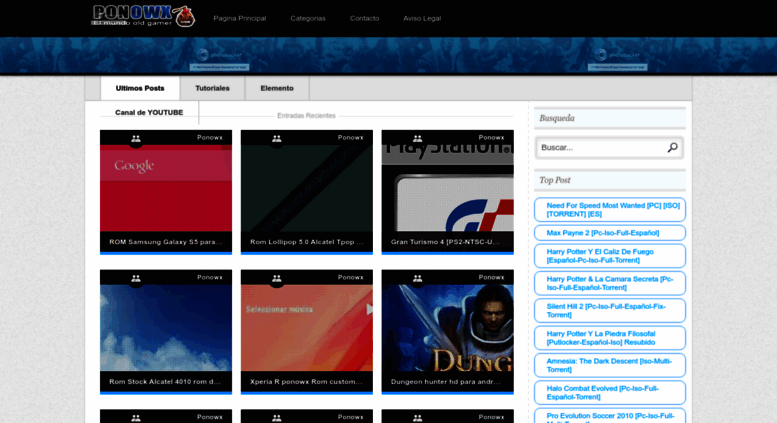Click the Dungeon hunter hd para andr title
This screenshot has height=423, width=777.
click(445, 381)
